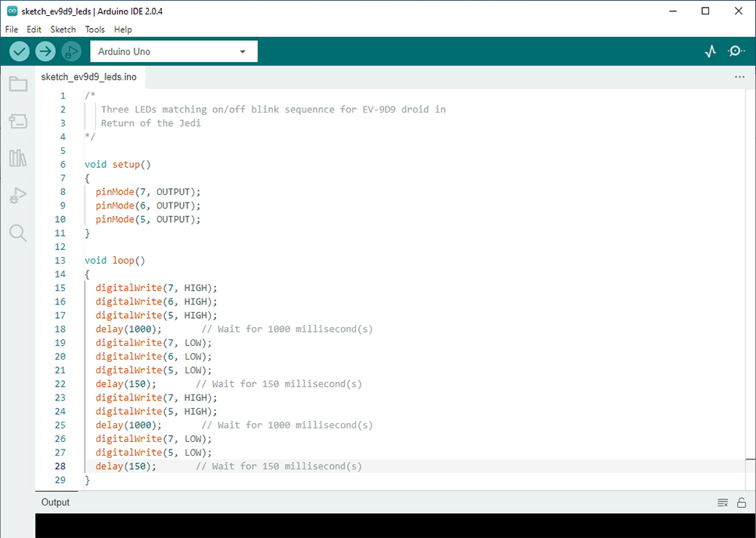Maximize the Arduino IDE window
The image size is (756, 538).
(x=705, y=11)
